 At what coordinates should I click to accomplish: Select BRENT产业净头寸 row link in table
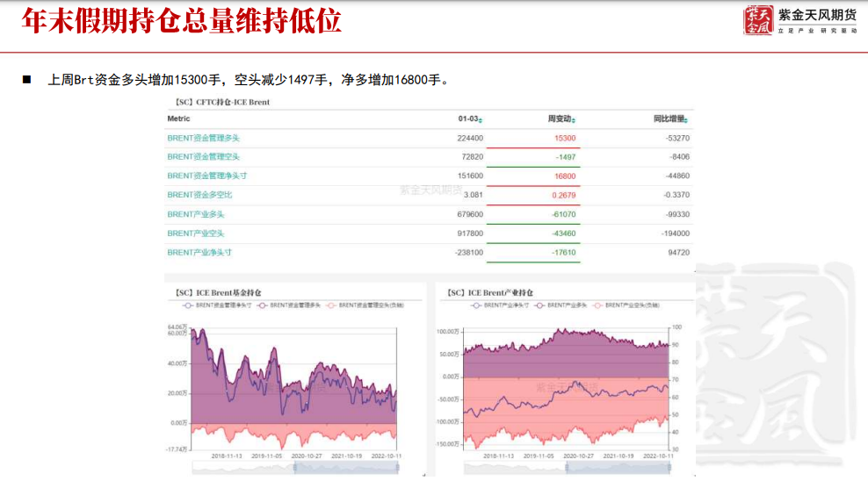click(199, 253)
